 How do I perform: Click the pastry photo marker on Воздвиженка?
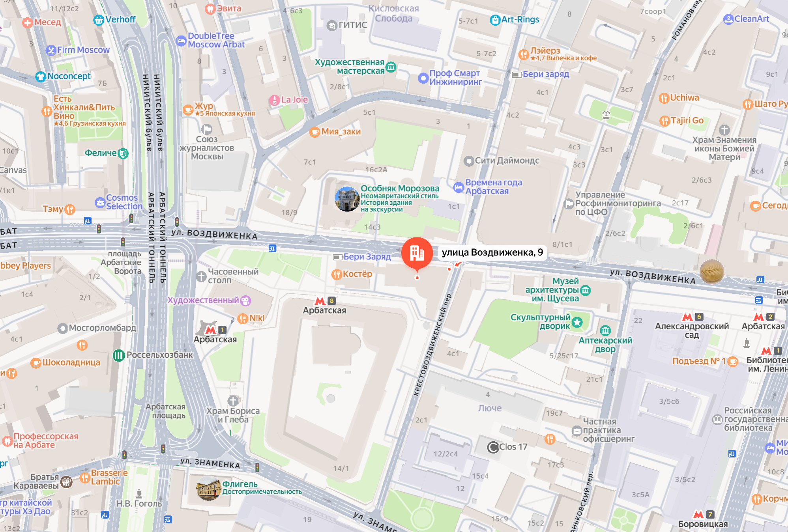click(712, 272)
